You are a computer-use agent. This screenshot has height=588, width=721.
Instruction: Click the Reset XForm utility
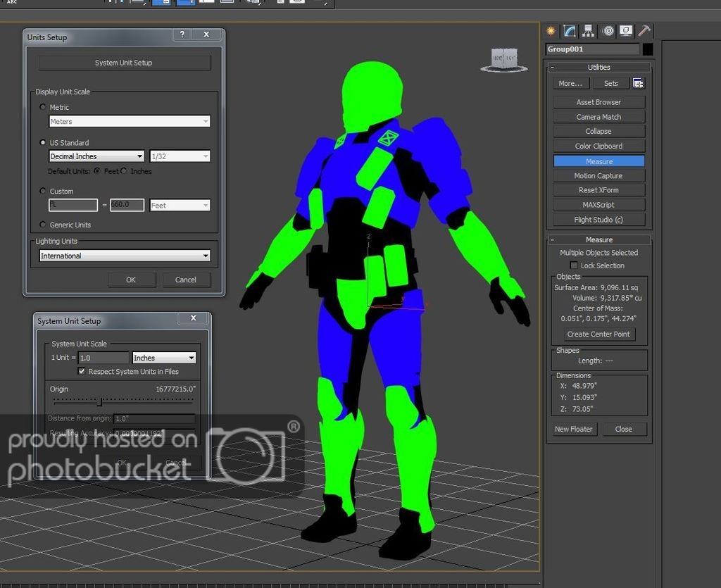(x=598, y=190)
